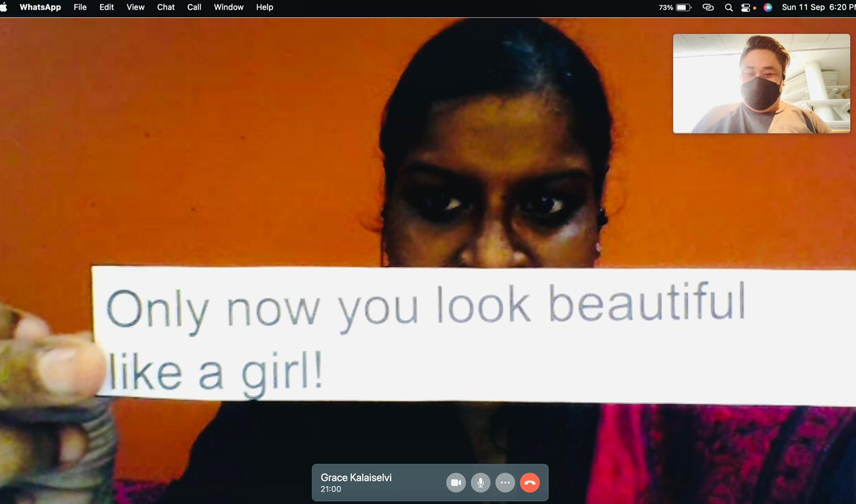Click the battery status icon
856x504 pixels.
point(683,7)
